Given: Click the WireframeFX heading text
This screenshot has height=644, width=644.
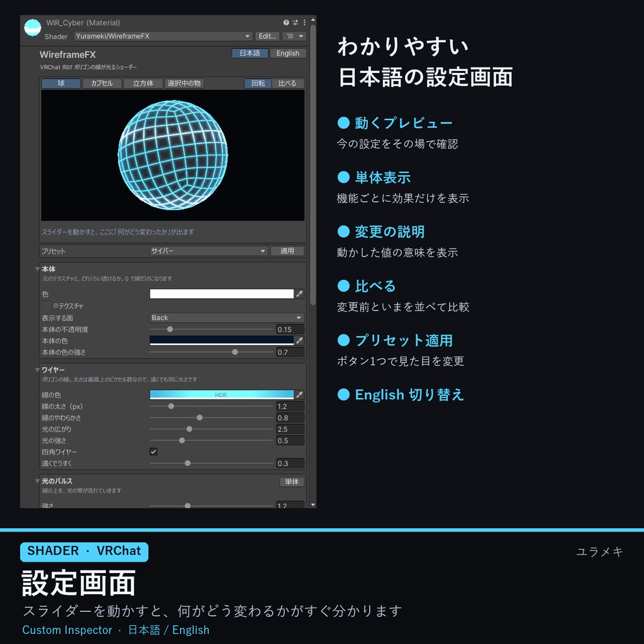Looking at the screenshot, I should 68,55.
